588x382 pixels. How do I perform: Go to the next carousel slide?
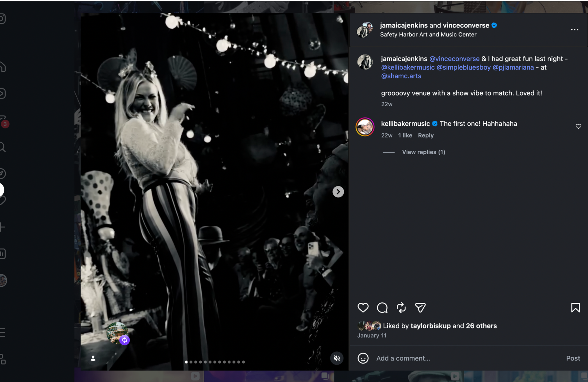tap(338, 192)
